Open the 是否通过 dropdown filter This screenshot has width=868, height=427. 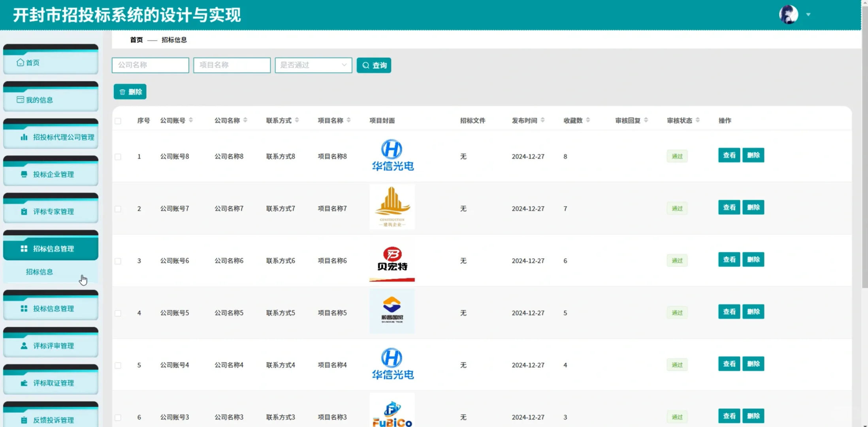[x=313, y=65]
